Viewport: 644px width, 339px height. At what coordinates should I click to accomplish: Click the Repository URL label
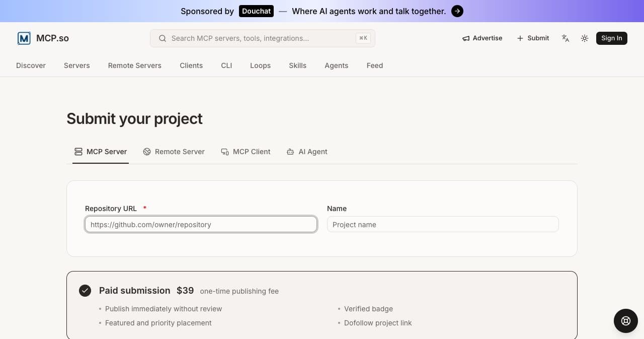pos(111,209)
